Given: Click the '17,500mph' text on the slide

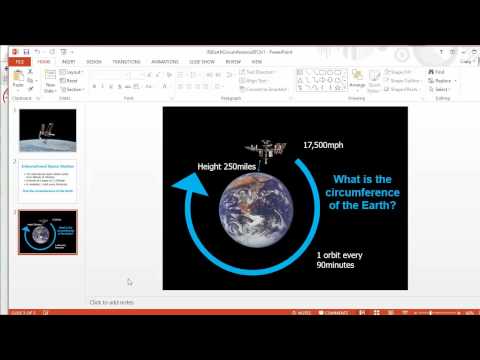Looking at the screenshot, I should point(323,145).
